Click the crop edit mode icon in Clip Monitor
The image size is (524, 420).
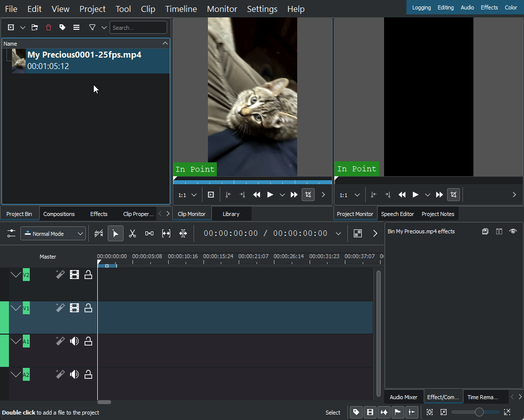308,195
